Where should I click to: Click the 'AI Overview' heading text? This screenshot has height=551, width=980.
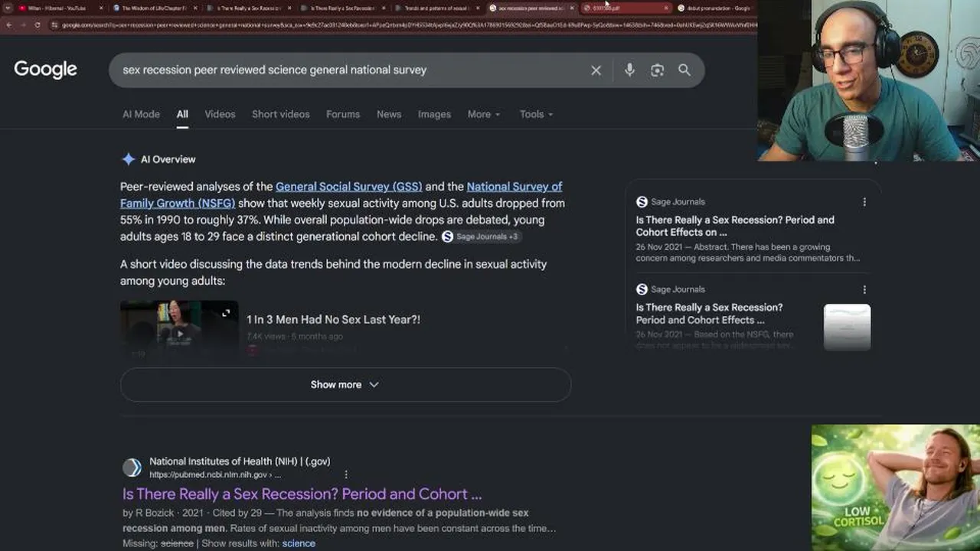coord(168,159)
